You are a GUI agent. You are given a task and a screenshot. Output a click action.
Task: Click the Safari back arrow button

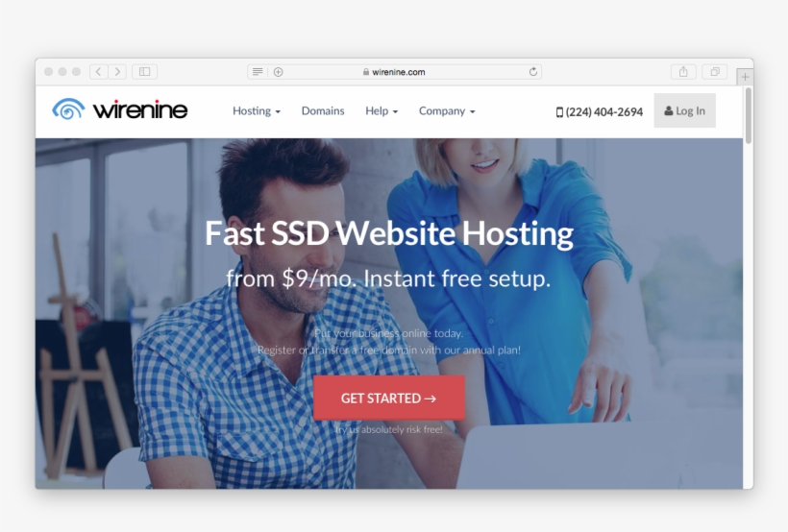click(99, 72)
